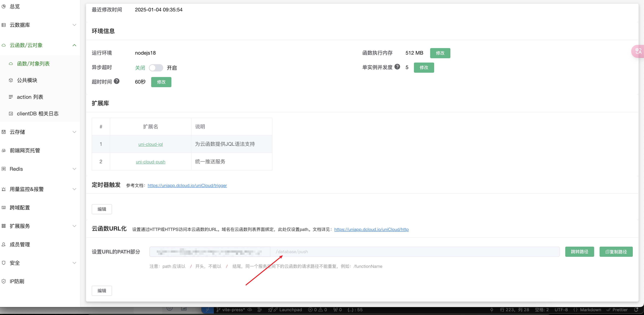The height and width of the screenshot is (315, 644).
Task: Expand the 云数据库 menu chevron
Action: [74, 25]
